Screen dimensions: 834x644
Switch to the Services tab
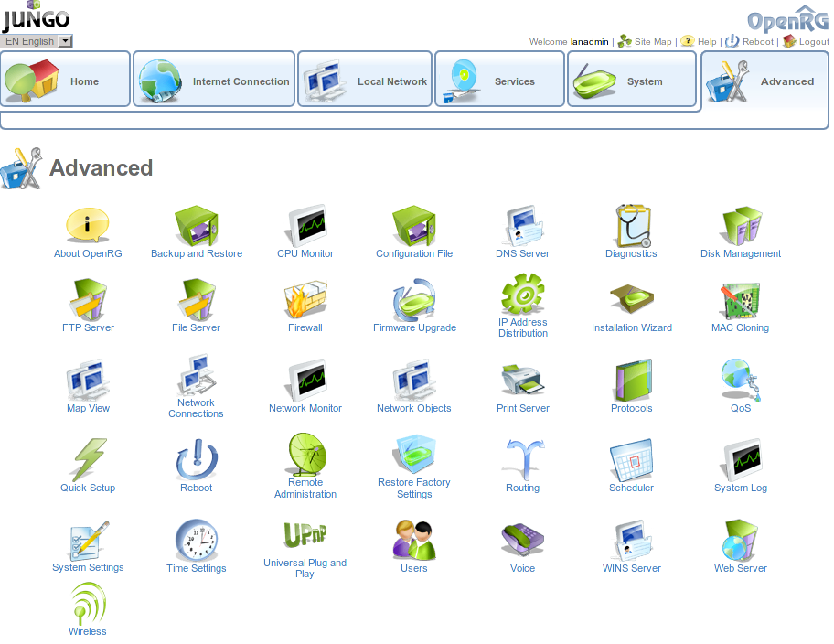point(500,80)
